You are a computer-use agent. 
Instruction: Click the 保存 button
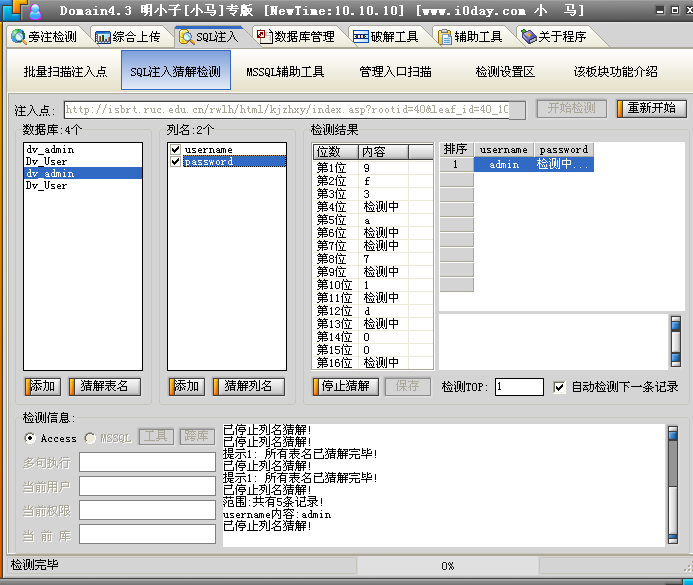tap(407, 386)
